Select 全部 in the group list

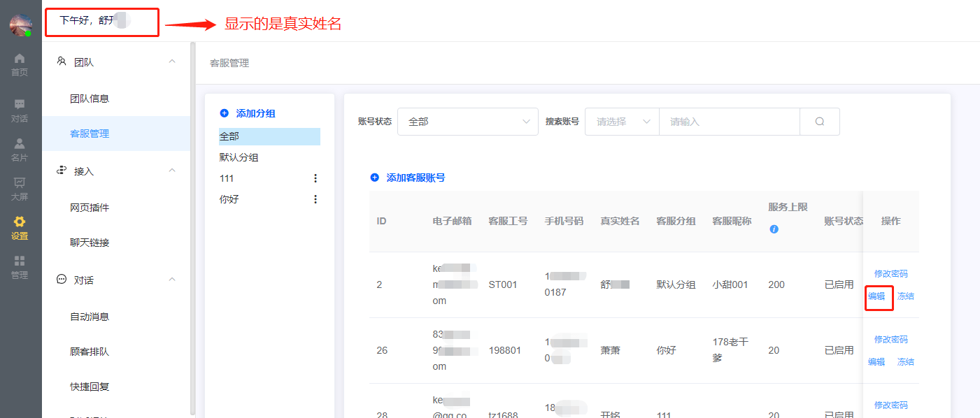[269, 136]
